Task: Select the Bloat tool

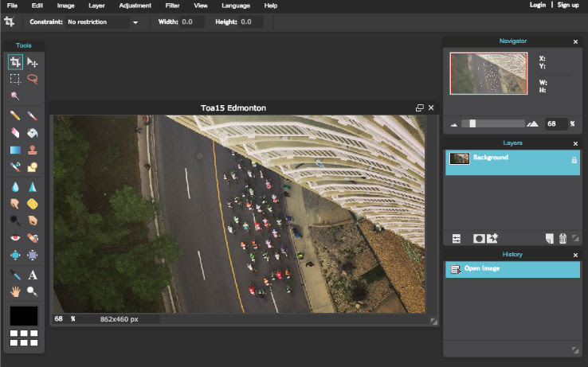Action: pyautogui.click(x=15, y=256)
